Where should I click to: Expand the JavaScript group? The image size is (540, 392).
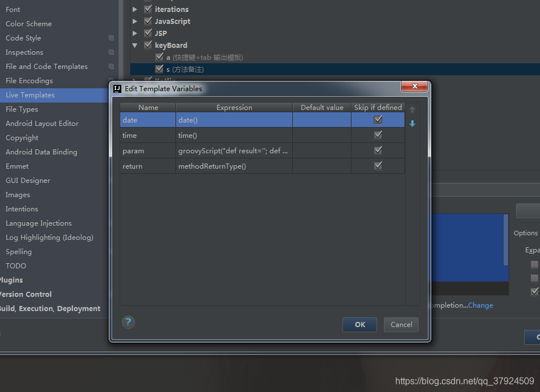point(135,21)
